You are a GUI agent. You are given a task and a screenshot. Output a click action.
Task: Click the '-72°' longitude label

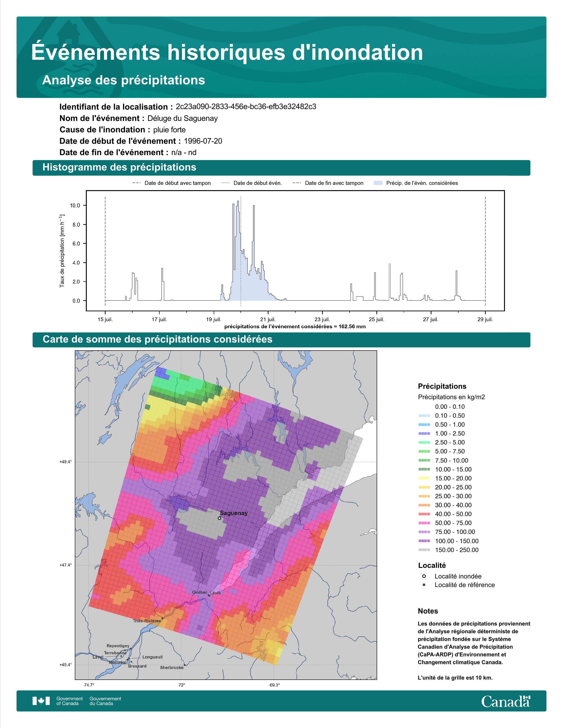coord(181,685)
